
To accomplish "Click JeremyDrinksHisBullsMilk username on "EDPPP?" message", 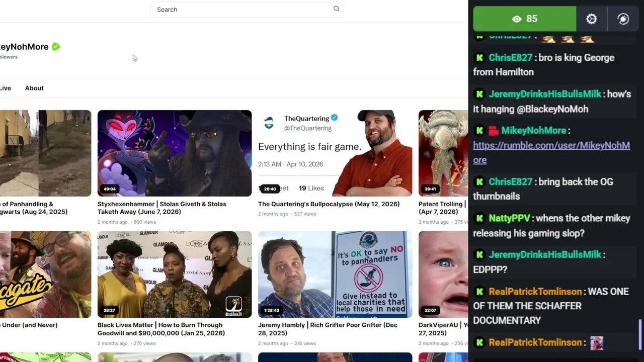I will 545,255.
